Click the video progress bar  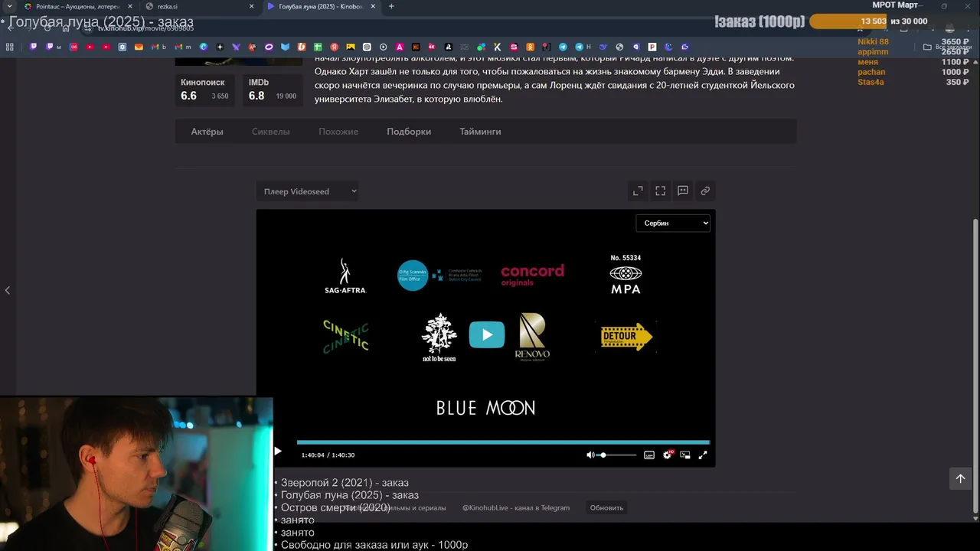[x=503, y=442]
